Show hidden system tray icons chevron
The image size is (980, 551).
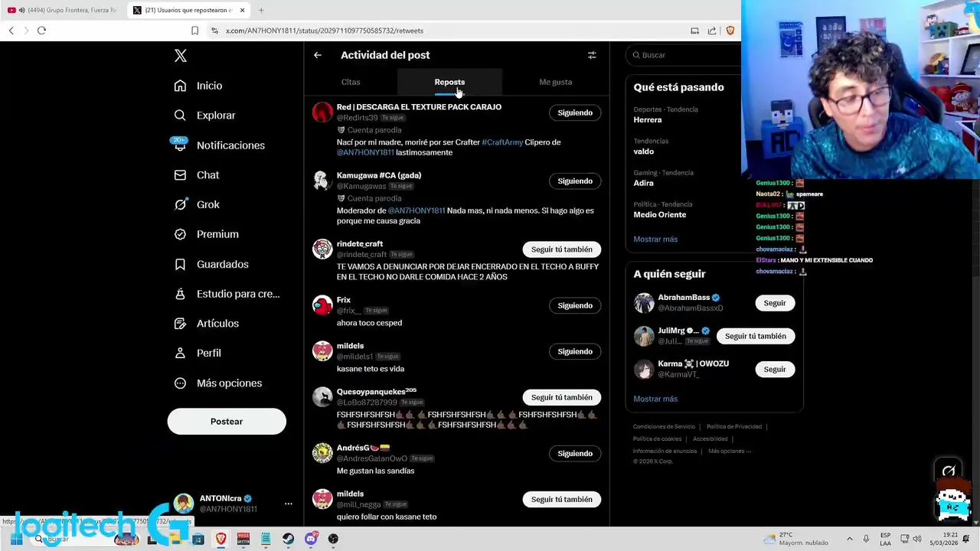(849, 539)
